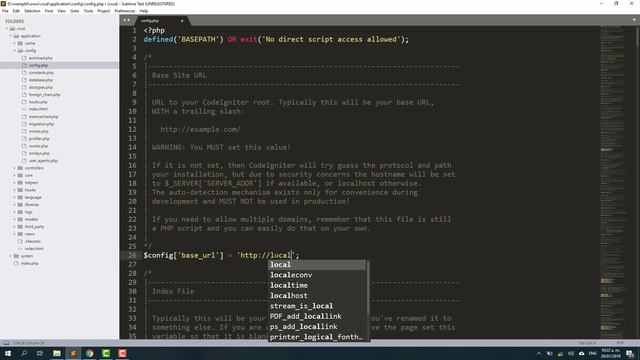Click the clock in the taskbar
640x360 pixels.
pos(611,353)
